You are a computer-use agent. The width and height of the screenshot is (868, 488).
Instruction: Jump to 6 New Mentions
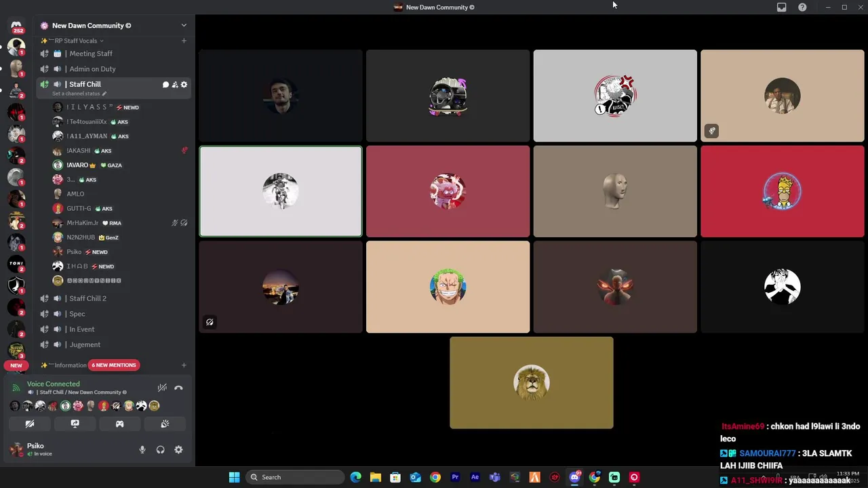pyautogui.click(x=113, y=365)
